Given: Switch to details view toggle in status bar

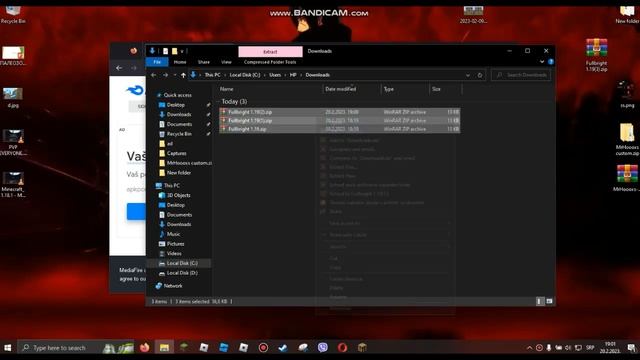Looking at the screenshot, I should (x=539, y=301).
